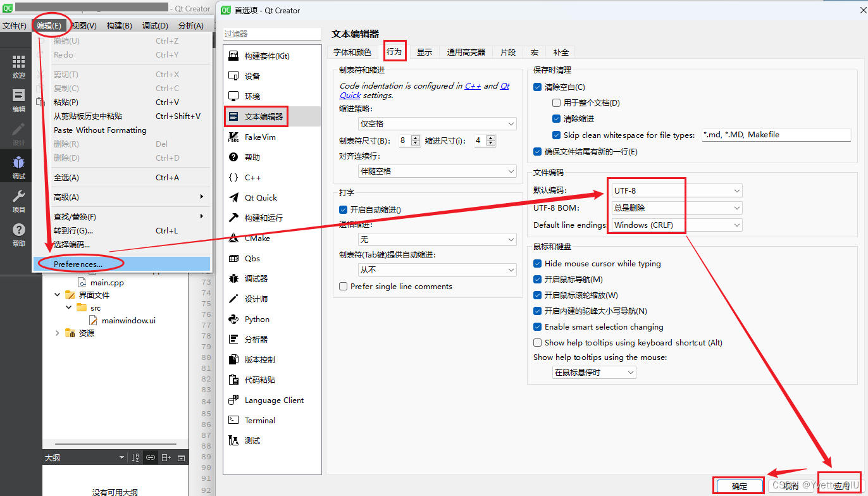Viewport: 868px width, 496px height.
Task: Toggle 清除缩进 checkbox
Action: tap(556, 118)
